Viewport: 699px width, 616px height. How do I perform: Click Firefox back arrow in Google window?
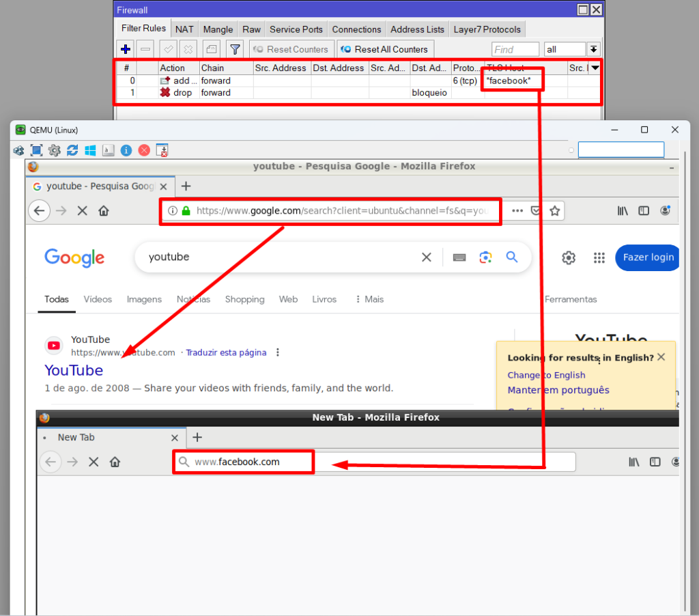pos(39,210)
